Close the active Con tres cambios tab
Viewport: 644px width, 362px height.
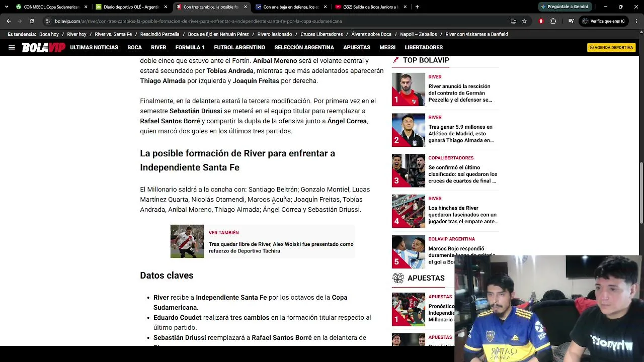click(x=246, y=7)
